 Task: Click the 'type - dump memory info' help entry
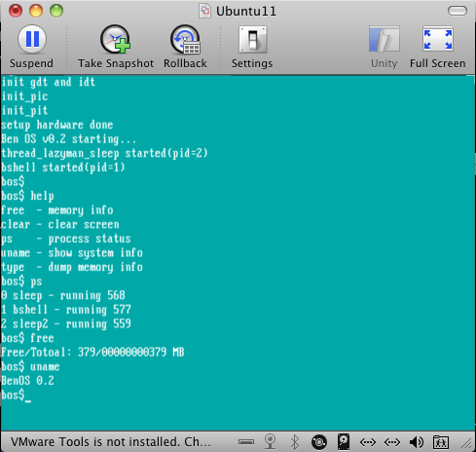pos(72,267)
